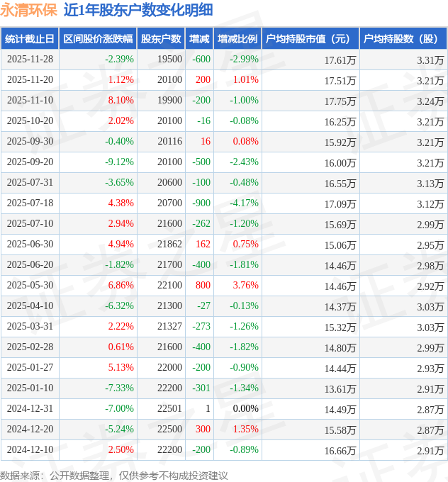The image size is (448, 482).
Task: Click the 股东户数 column header
Action: [x=161, y=39]
